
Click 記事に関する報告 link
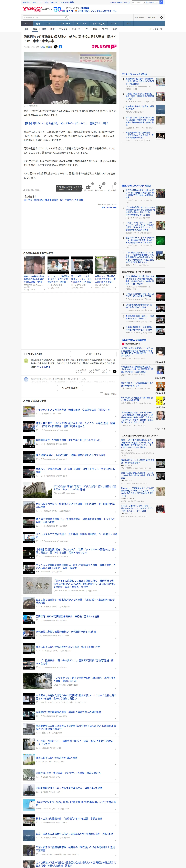pyautogui.click(x=32, y=190)
